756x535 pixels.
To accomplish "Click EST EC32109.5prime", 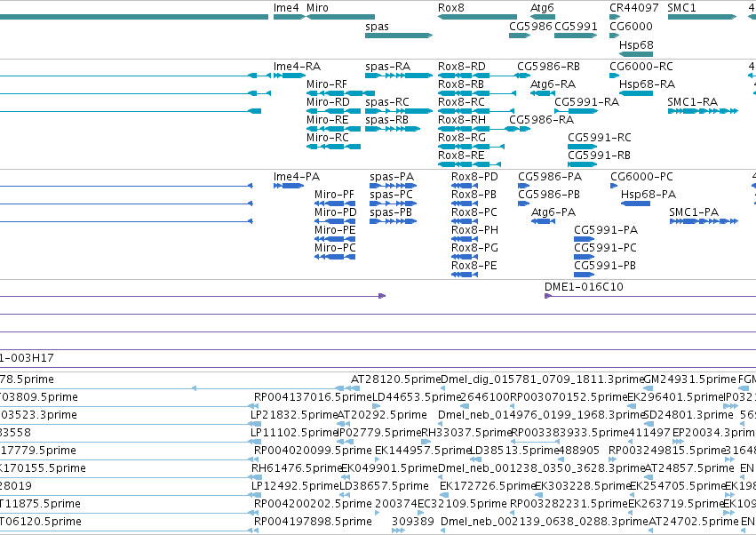I will point(462,504).
